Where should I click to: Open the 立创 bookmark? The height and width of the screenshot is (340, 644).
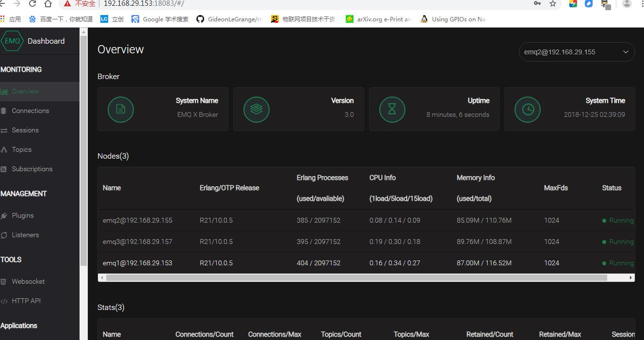point(112,19)
